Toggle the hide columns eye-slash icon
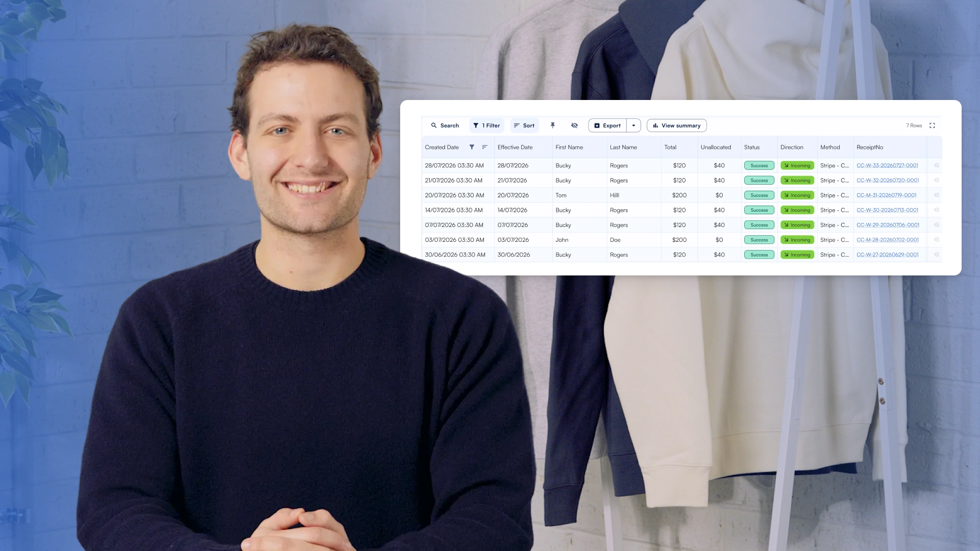 click(x=574, y=126)
